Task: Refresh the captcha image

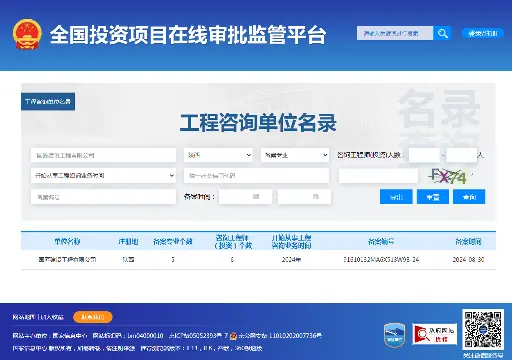Action: click(x=448, y=176)
